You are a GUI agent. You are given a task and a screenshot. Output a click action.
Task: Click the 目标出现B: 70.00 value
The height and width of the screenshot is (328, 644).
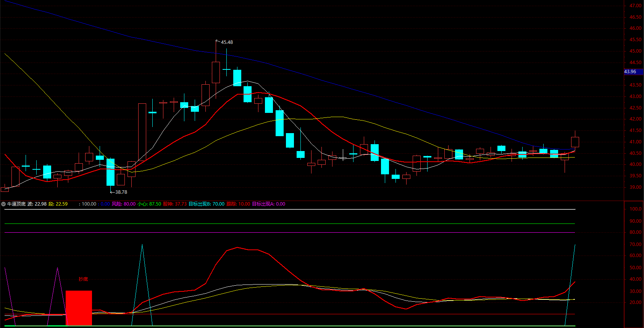pyautogui.click(x=207, y=204)
